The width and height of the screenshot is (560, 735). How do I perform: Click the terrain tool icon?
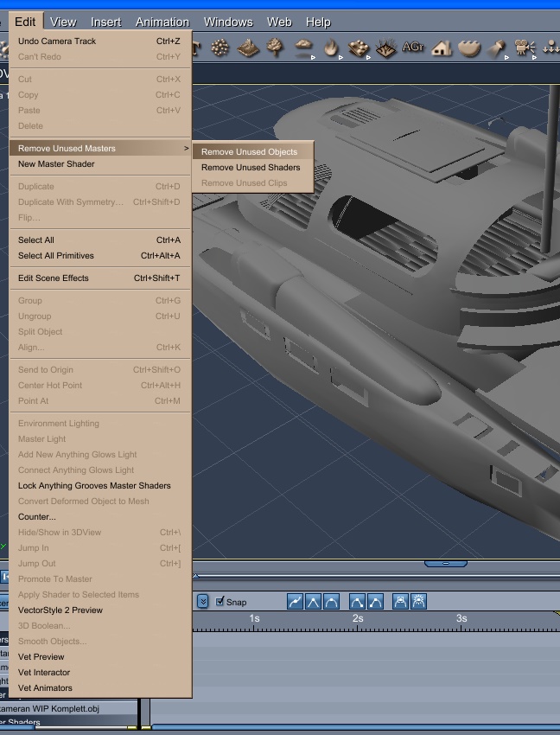coord(248,48)
